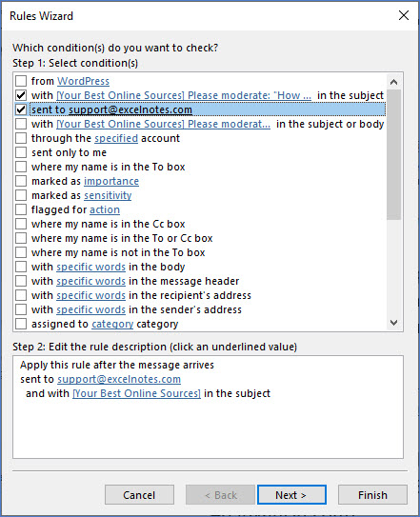Enable the 'sent only to me' checkbox
This screenshot has height=517, width=420.
click(21, 152)
